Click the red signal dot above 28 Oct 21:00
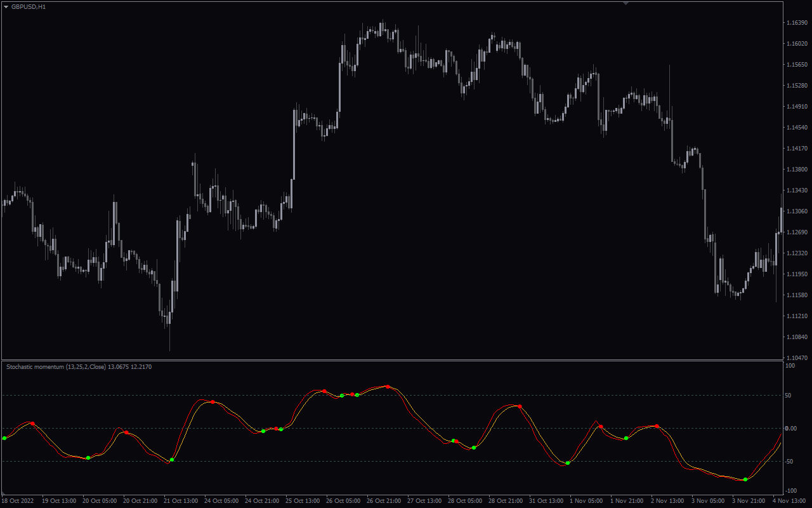 click(x=520, y=406)
